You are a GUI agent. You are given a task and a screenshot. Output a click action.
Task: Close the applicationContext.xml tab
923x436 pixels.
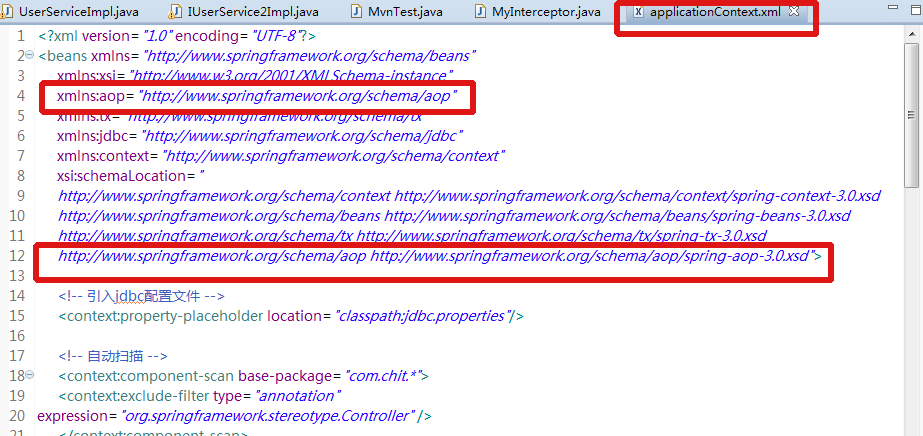pos(793,11)
